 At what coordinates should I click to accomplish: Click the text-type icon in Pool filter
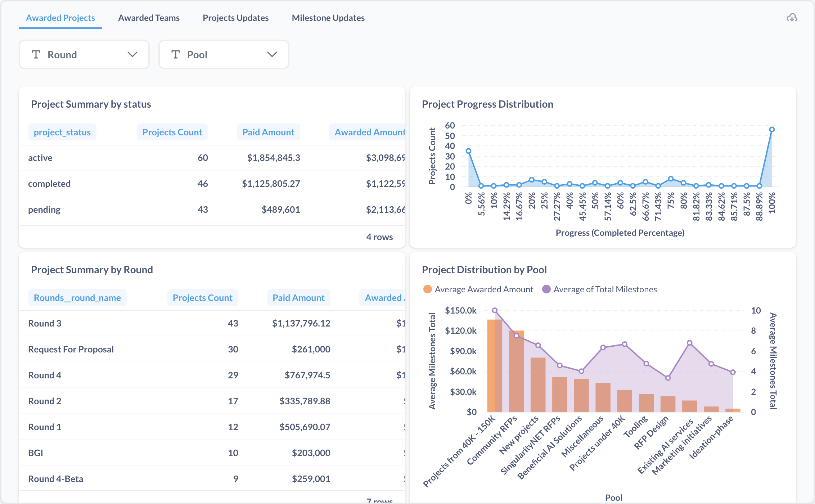(x=176, y=54)
